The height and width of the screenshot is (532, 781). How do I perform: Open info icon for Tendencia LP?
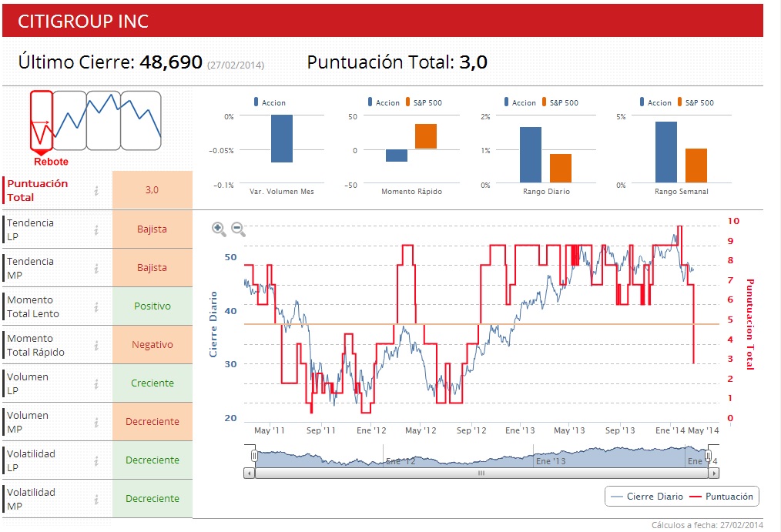tap(96, 230)
